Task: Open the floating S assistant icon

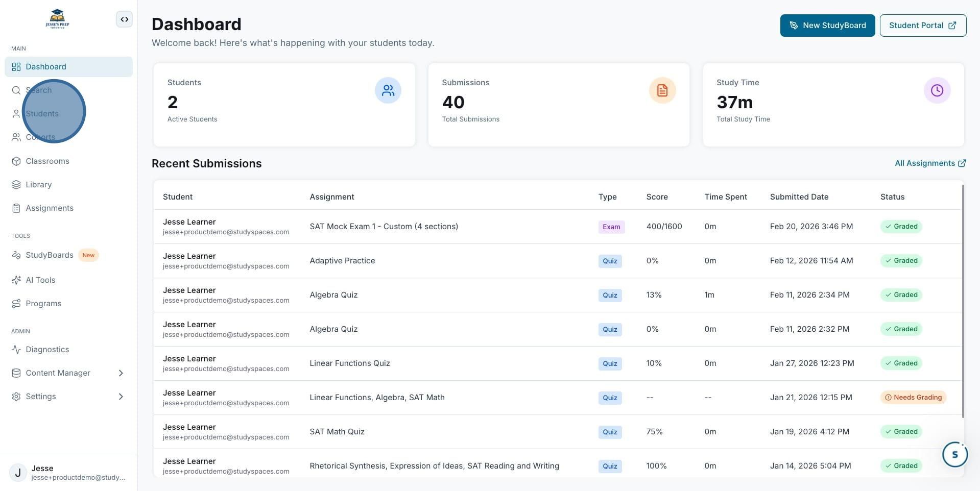Action: (955, 454)
